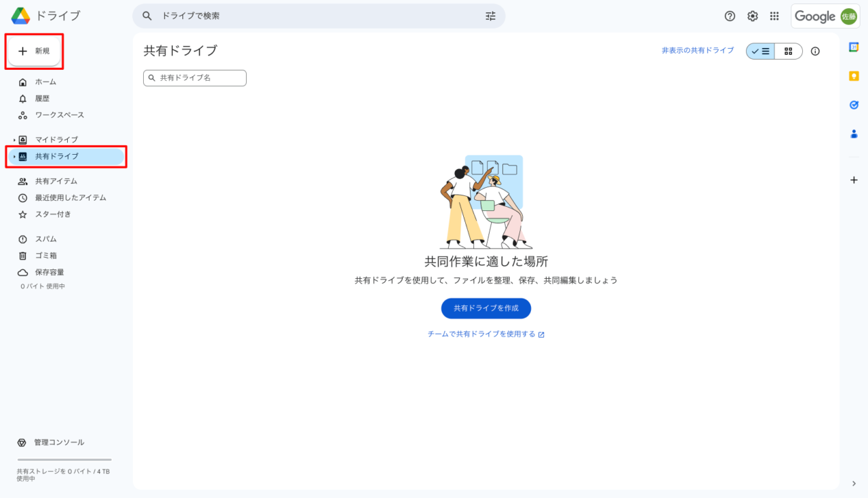
Task: Go to ホーム in the sidebar
Action: pos(45,82)
